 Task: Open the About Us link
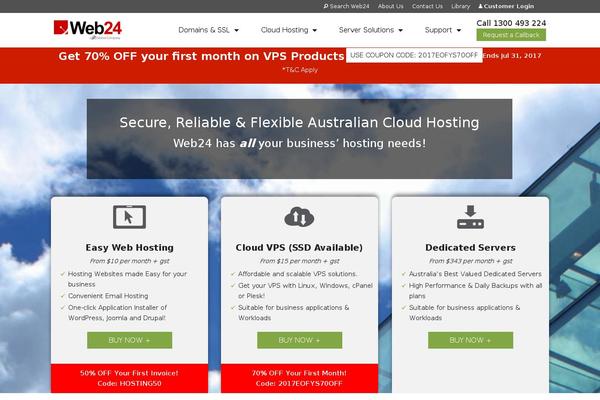[x=390, y=6]
